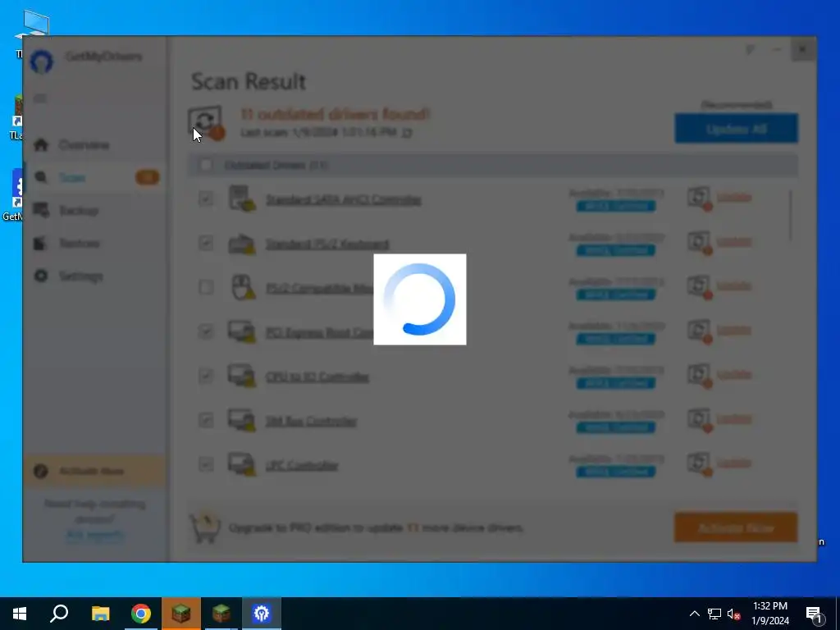Click the PS/2 Compatible Mouse device icon
The image size is (840, 630).
tap(243, 287)
